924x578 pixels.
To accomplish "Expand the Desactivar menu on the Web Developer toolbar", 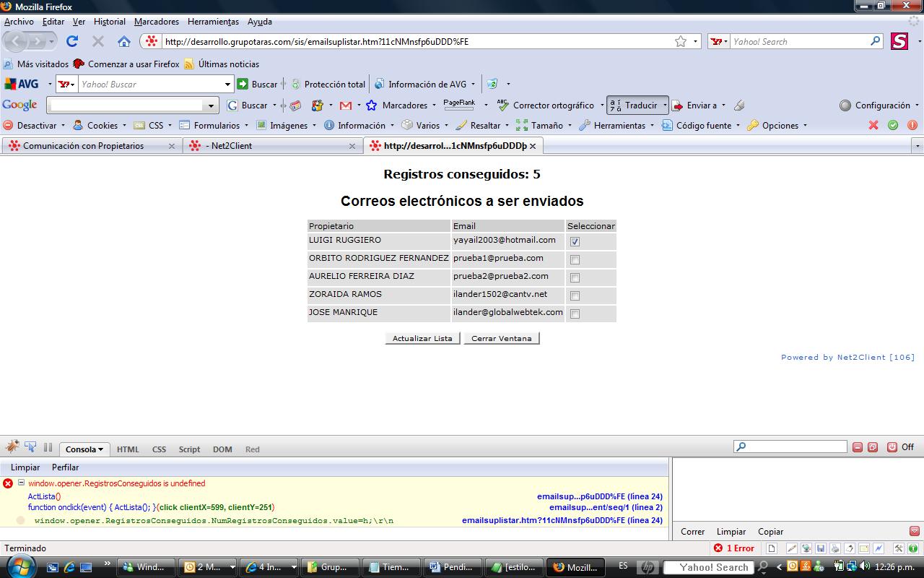I will point(33,125).
